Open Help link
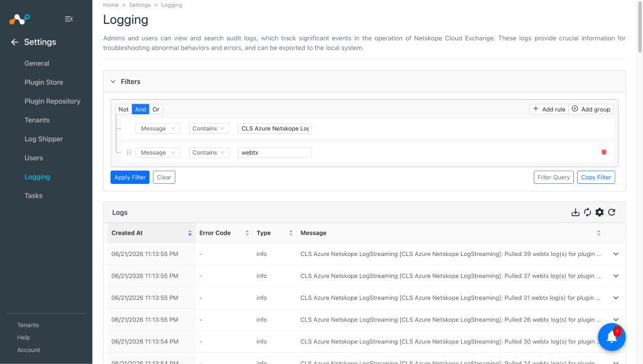Image resolution: width=643 pixels, height=364 pixels. coord(23,338)
